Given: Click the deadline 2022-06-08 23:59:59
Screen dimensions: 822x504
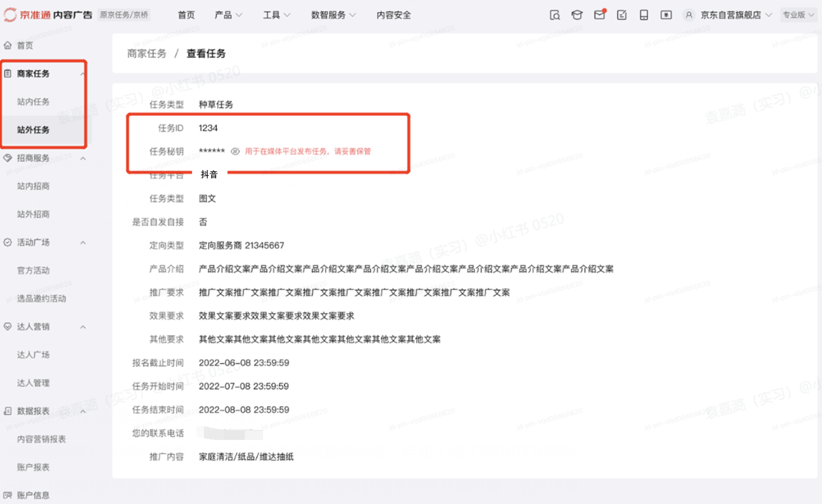Looking at the screenshot, I should (244, 363).
